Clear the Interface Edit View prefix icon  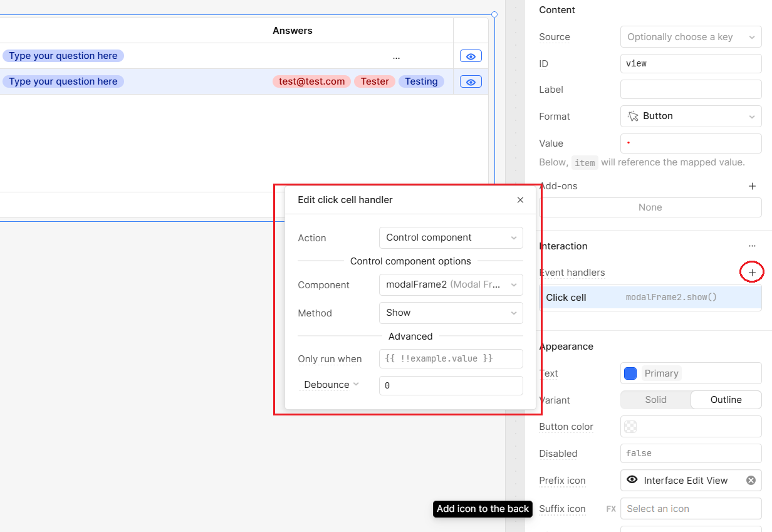751,481
